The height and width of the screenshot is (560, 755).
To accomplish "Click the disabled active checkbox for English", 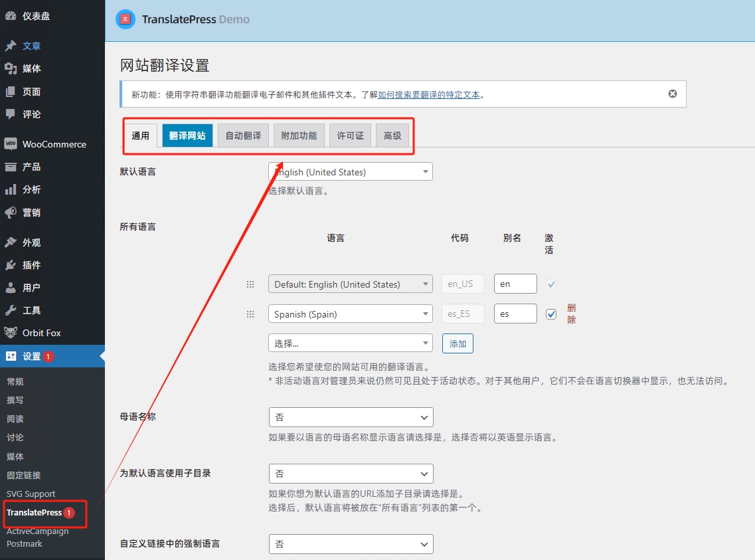I will 551,284.
